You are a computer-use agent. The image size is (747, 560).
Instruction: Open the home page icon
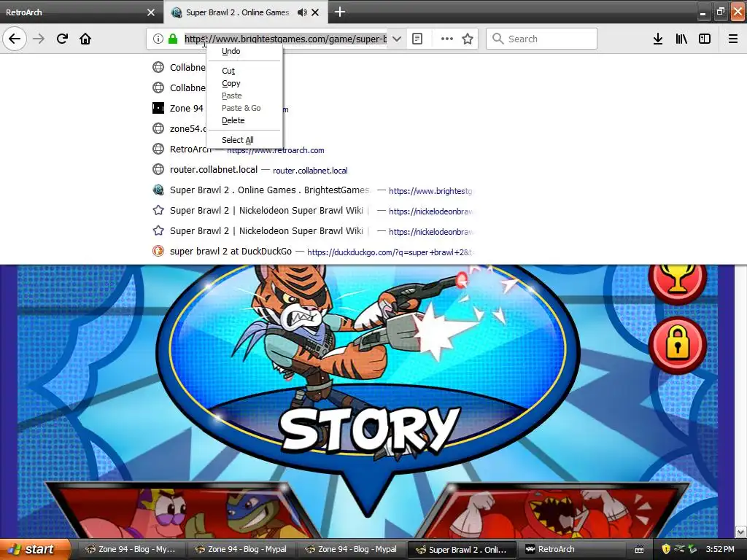(x=85, y=39)
